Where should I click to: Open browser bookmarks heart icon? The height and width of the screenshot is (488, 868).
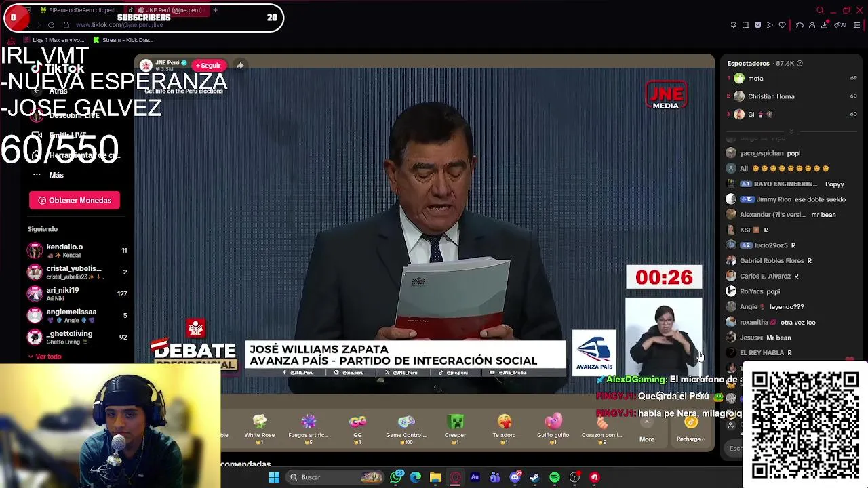pos(782,25)
